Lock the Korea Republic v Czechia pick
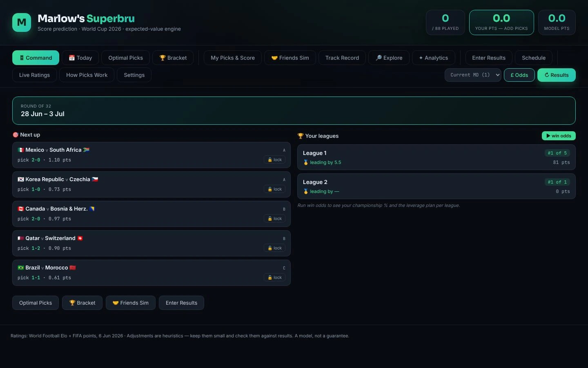Viewport: 588px width, 368px height. (274, 189)
